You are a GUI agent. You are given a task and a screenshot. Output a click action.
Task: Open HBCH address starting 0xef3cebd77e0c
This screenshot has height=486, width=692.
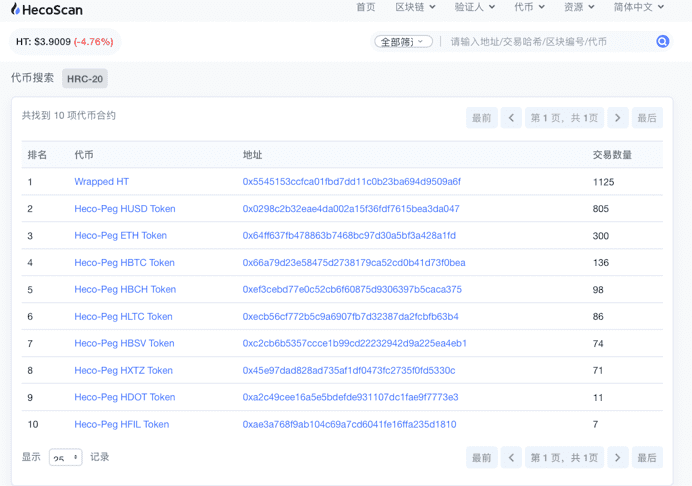click(352, 289)
